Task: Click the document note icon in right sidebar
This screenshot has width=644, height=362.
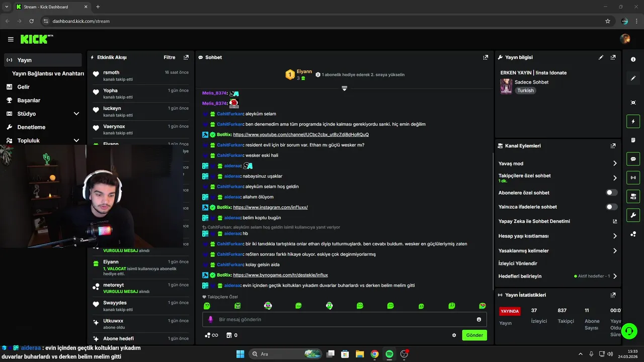Action: click(633, 140)
